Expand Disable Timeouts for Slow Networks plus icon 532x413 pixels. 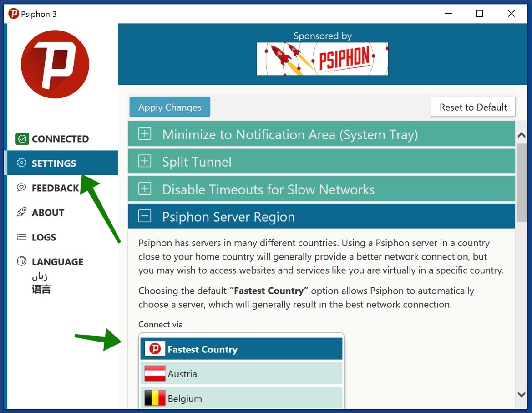(145, 189)
